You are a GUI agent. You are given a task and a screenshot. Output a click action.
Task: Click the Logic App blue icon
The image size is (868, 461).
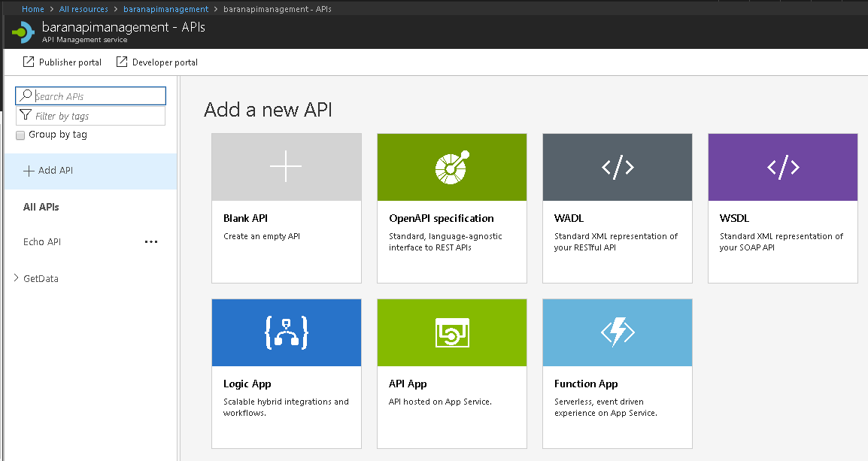(x=287, y=332)
